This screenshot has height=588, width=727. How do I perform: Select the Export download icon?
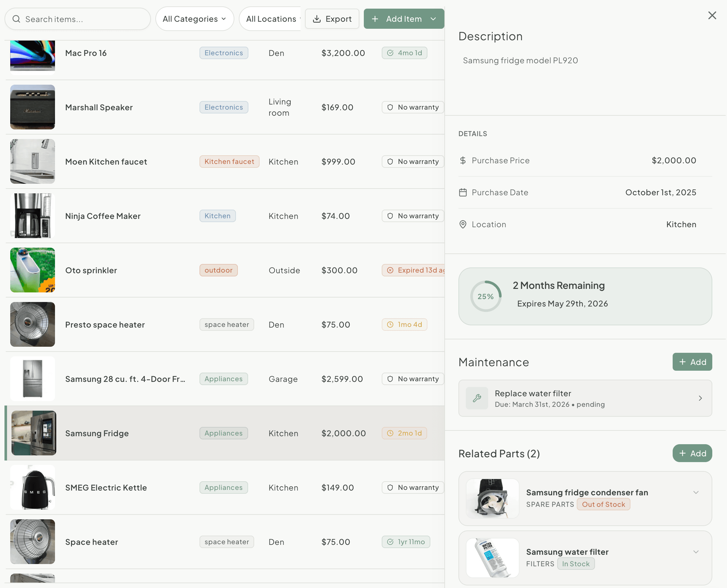[317, 19]
